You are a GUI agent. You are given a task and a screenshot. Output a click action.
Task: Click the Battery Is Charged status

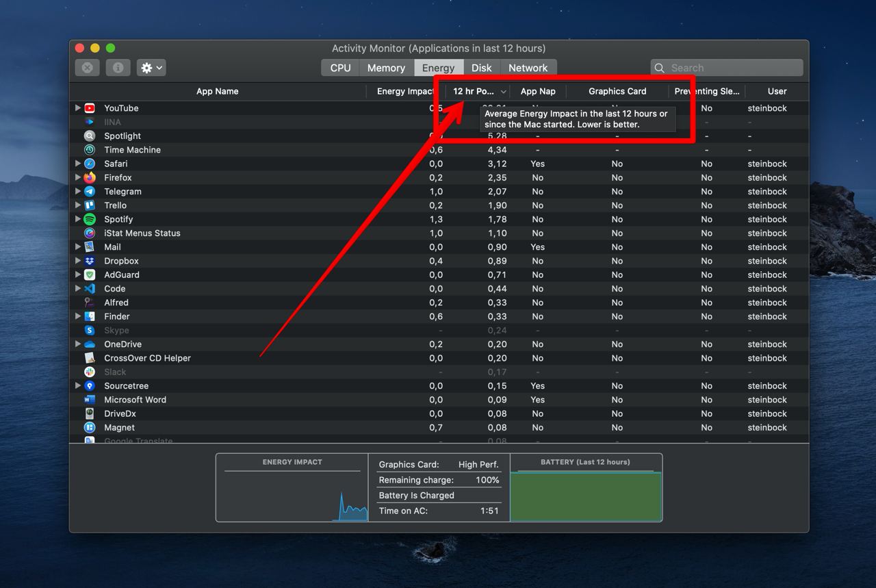tap(417, 495)
